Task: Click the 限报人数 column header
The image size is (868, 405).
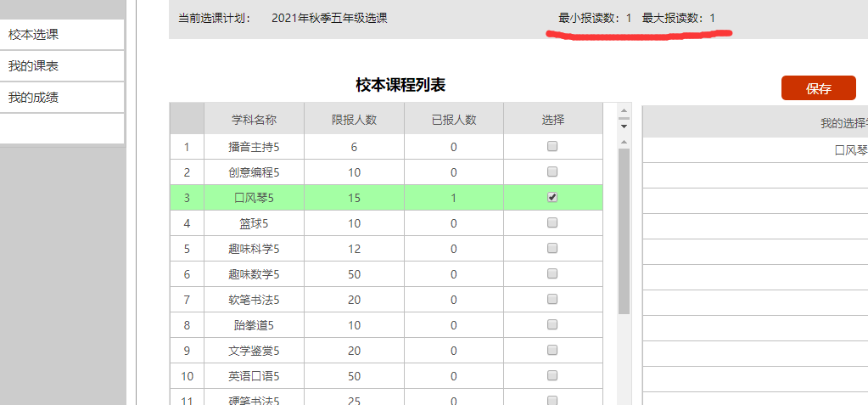Action: pyautogui.click(x=354, y=120)
